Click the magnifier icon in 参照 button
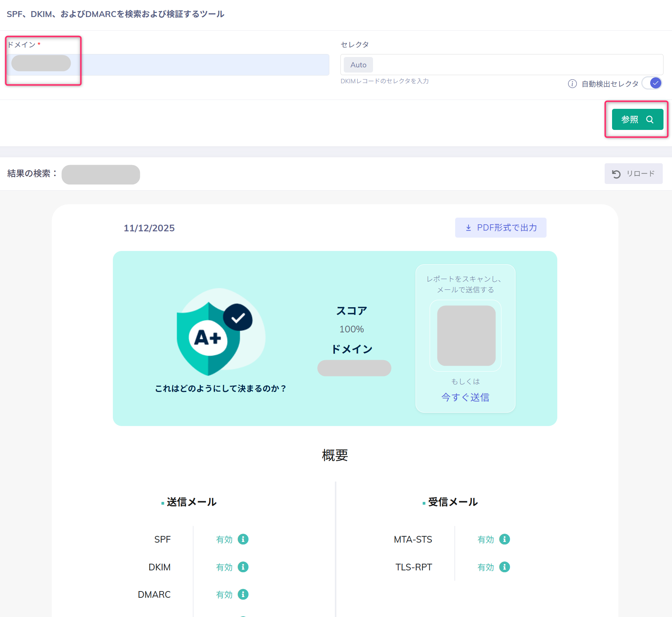The width and height of the screenshot is (672, 617). pyautogui.click(x=650, y=120)
